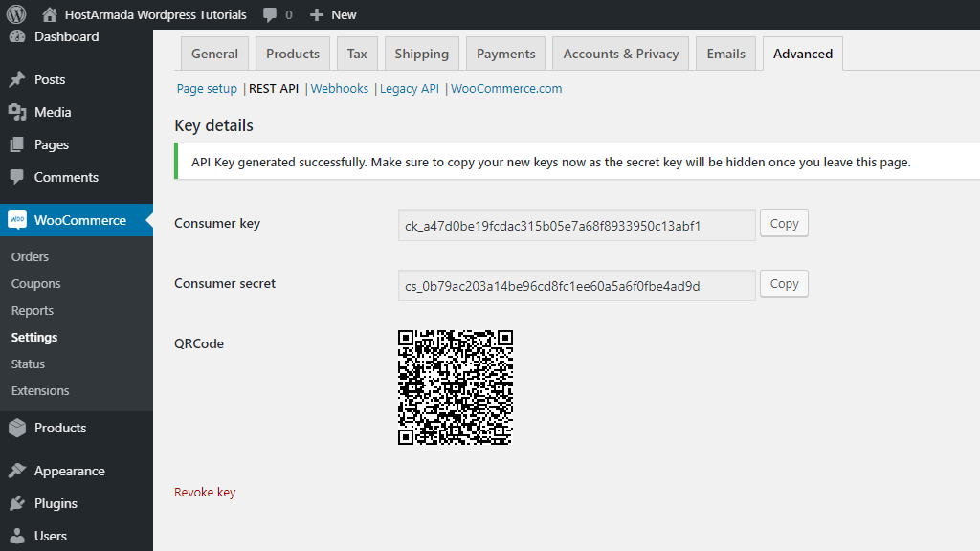
Task: Switch to the Accounts & Privacy tab
Action: point(620,54)
